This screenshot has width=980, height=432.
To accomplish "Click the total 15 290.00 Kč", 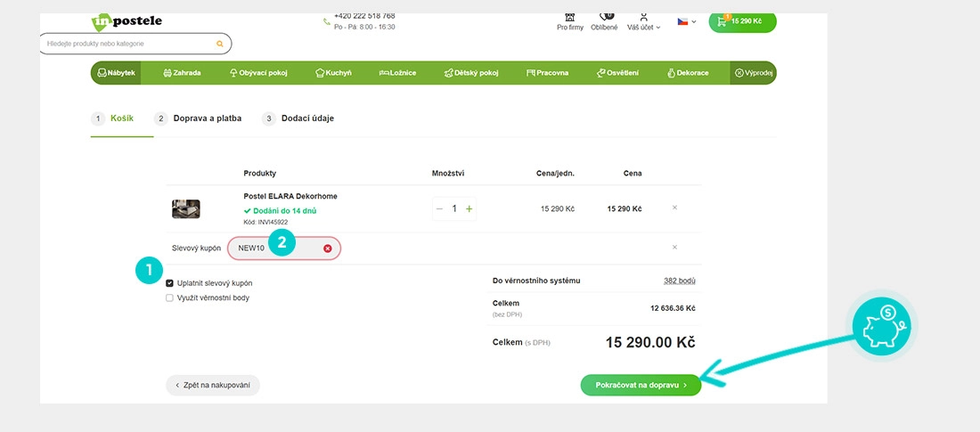I will [650, 343].
